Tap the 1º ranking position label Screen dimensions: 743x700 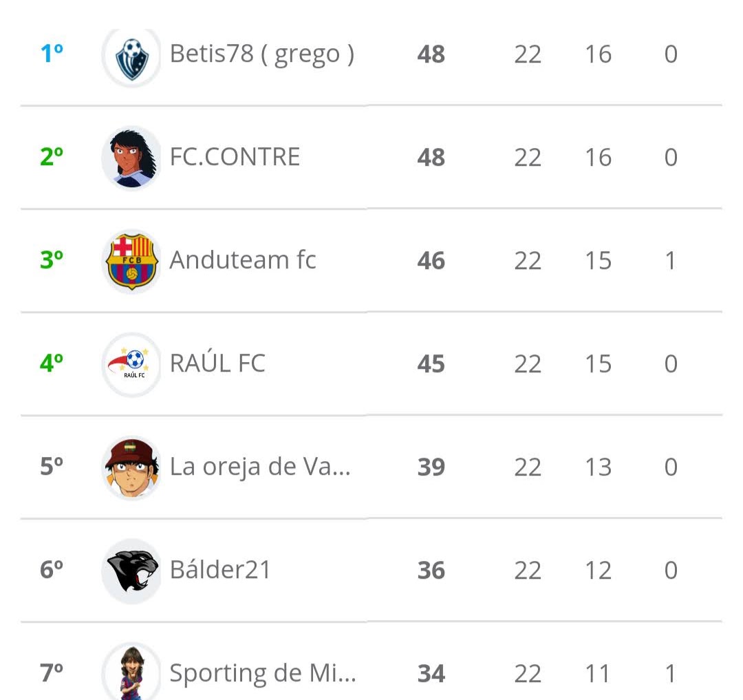52,54
